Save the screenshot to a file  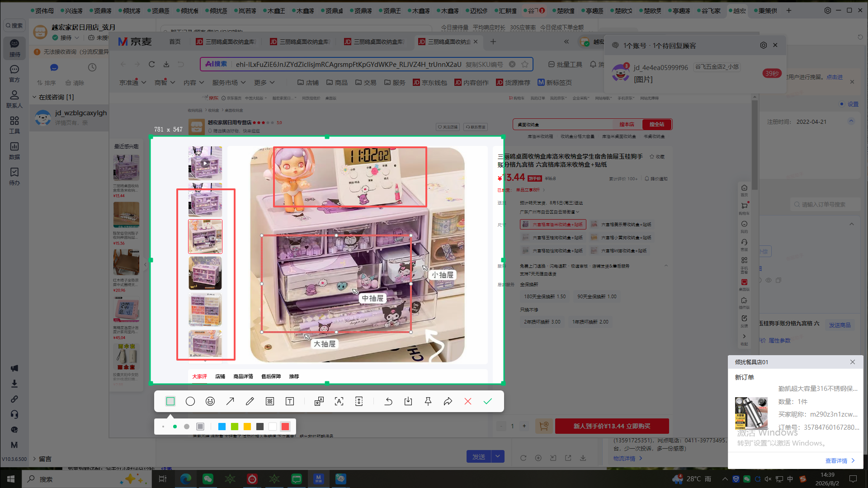click(408, 401)
